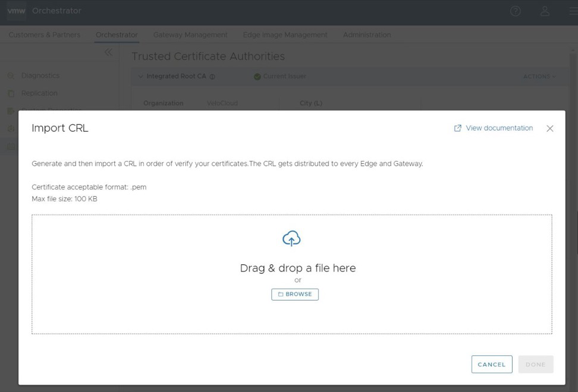Collapse the sidebar with the double chevron
Screen dimensions: 578x392
coord(109,52)
